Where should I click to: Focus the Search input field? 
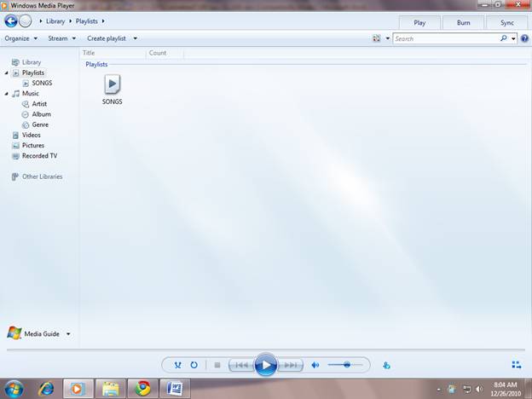pyautogui.click(x=447, y=38)
